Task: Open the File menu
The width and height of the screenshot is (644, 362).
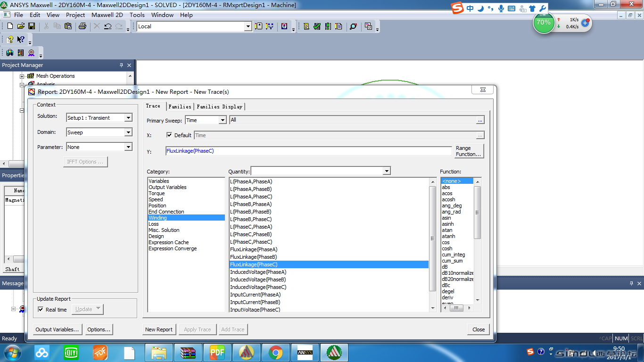Action: click(x=18, y=15)
